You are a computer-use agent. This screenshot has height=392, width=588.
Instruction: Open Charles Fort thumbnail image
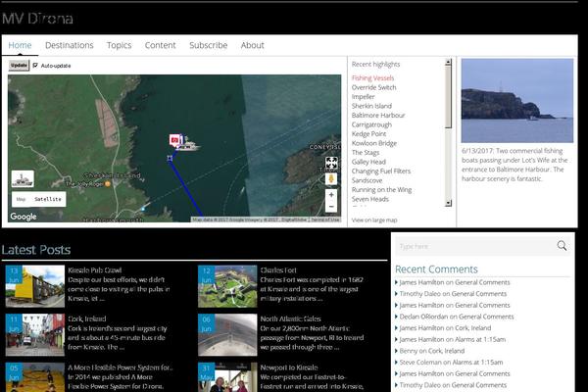227,286
